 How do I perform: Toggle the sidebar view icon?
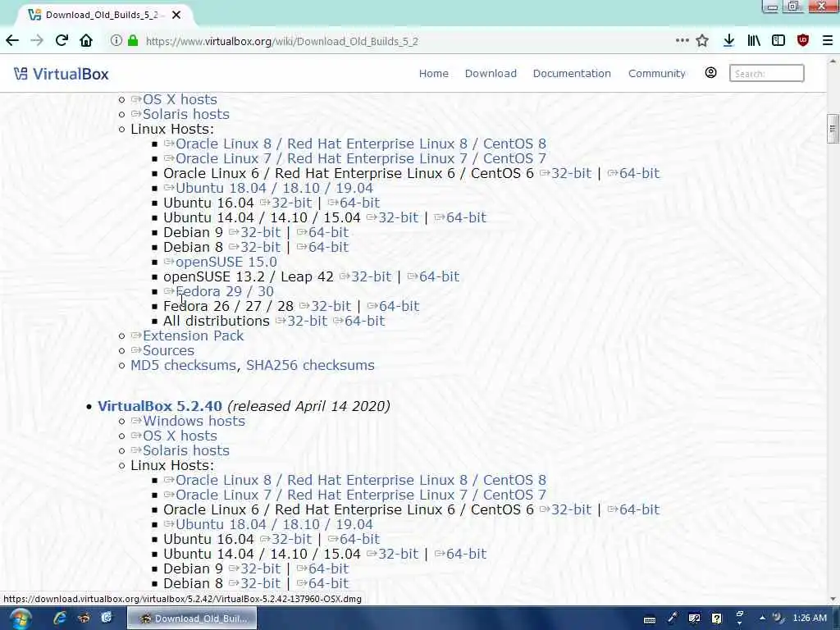778,41
